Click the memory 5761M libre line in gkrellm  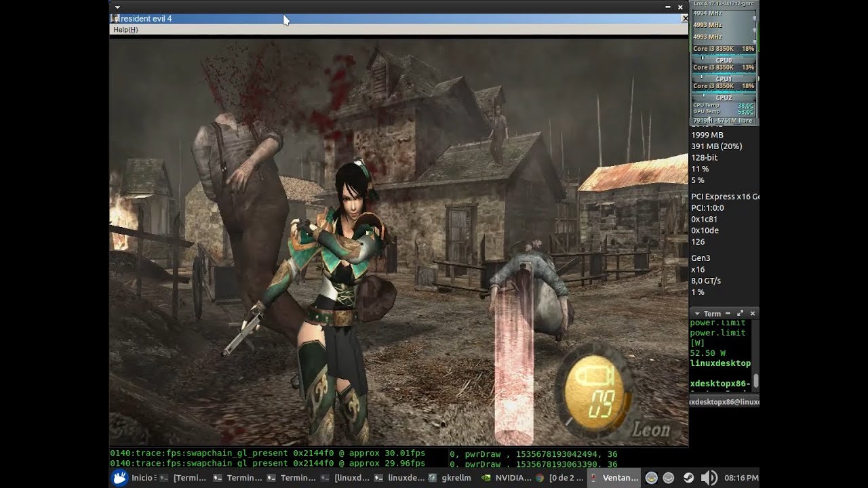click(723, 121)
